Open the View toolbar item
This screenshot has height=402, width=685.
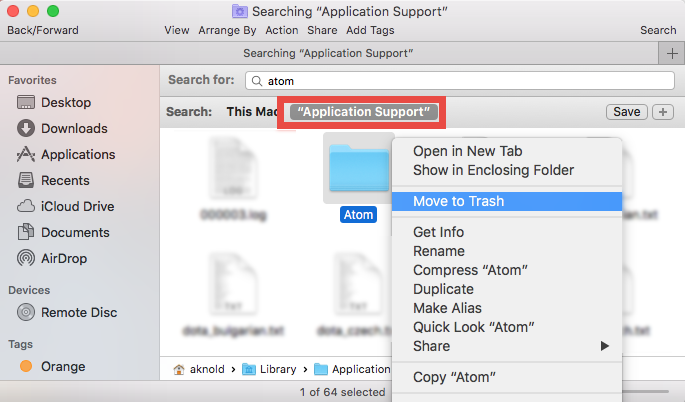tap(176, 30)
